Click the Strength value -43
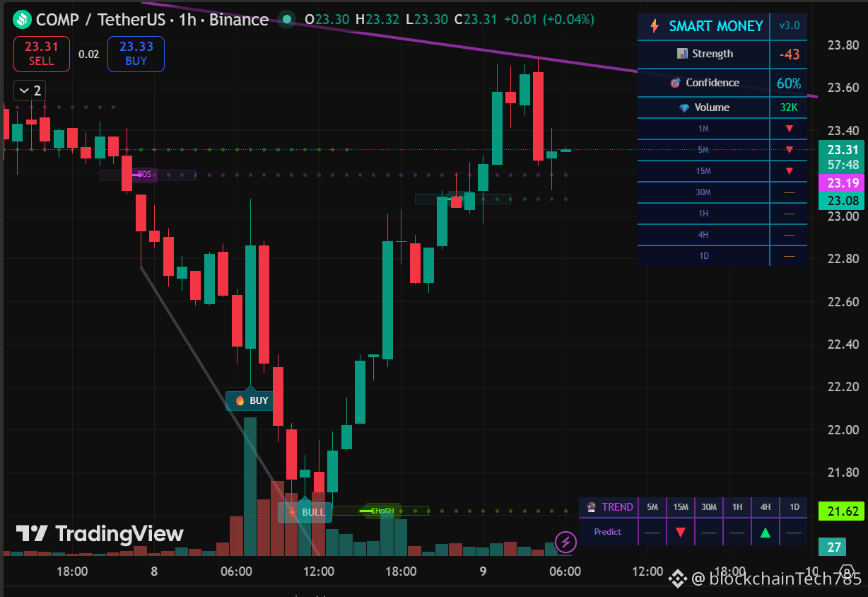 click(x=789, y=54)
